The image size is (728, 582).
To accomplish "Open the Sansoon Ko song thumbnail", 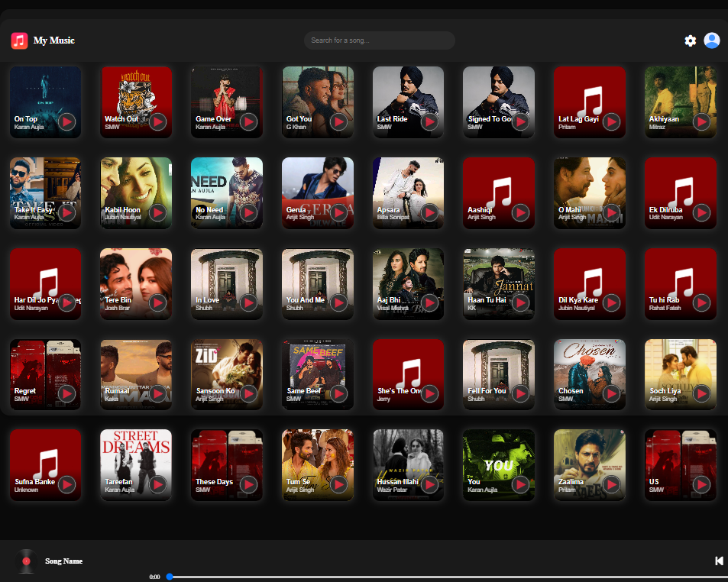I will (227, 374).
